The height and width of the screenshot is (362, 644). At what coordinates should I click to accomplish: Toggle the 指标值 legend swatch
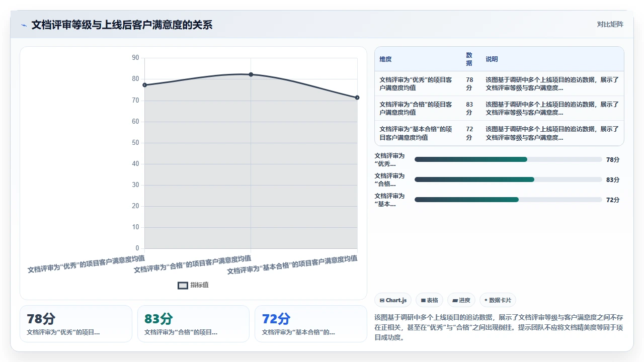(183, 285)
